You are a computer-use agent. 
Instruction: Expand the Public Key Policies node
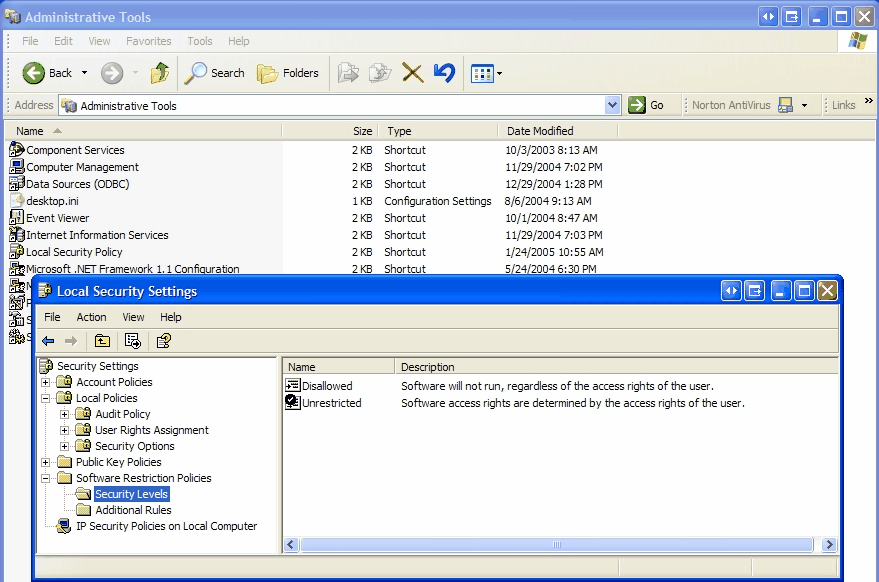click(x=45, y=463)
